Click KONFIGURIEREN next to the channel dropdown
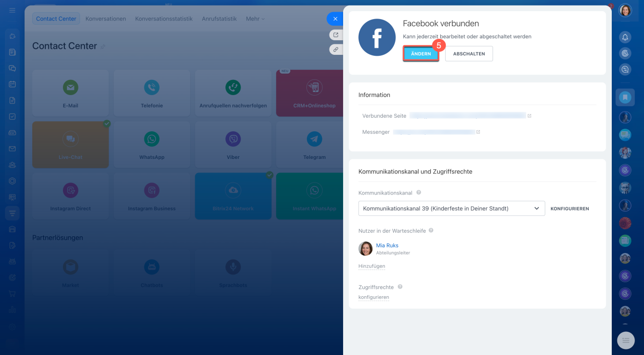644x355 pixels. coord(570,209)
